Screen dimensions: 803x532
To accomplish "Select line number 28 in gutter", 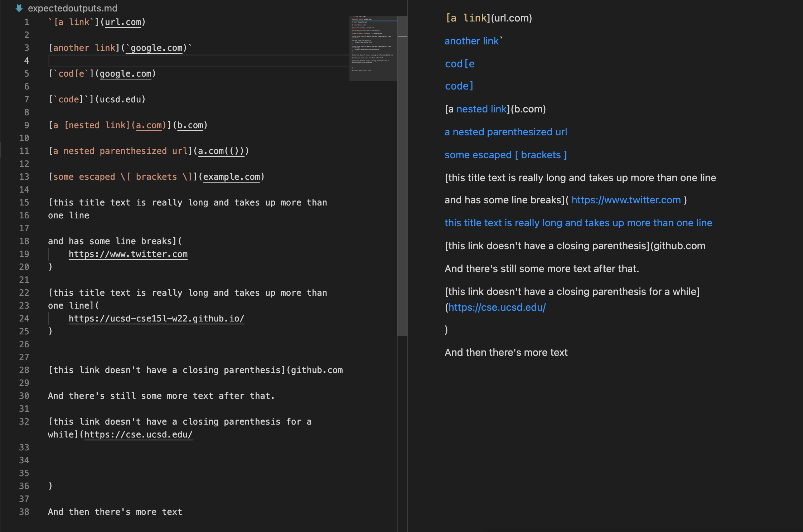I will [24, 370].
